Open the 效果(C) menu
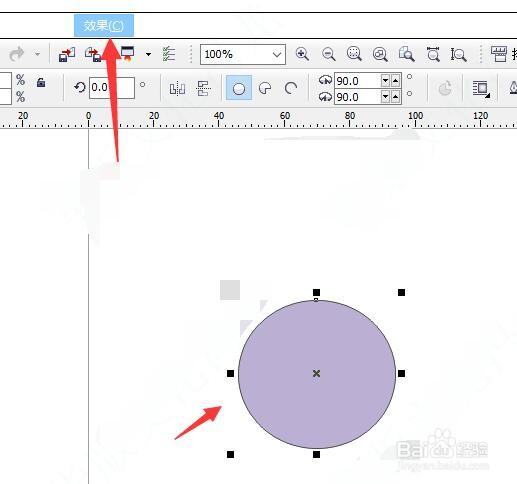Image resolution: width=517 pixels, height=484 pixels. click(104, 25)
